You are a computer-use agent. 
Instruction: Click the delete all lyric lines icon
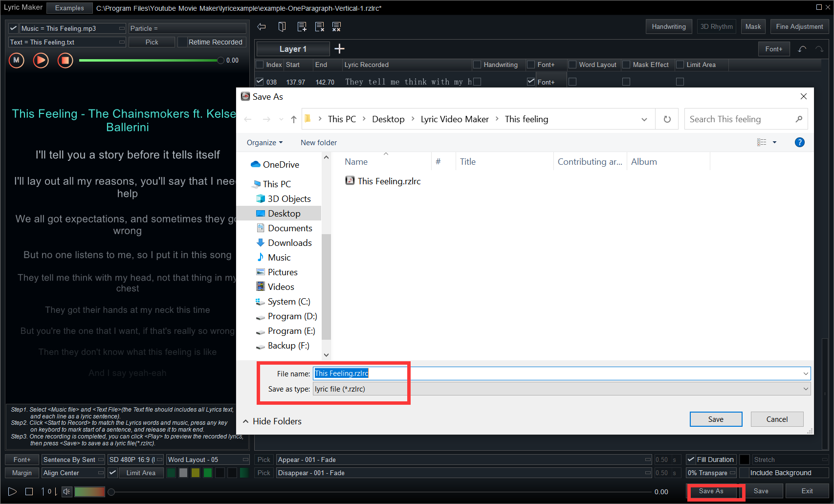336,27
